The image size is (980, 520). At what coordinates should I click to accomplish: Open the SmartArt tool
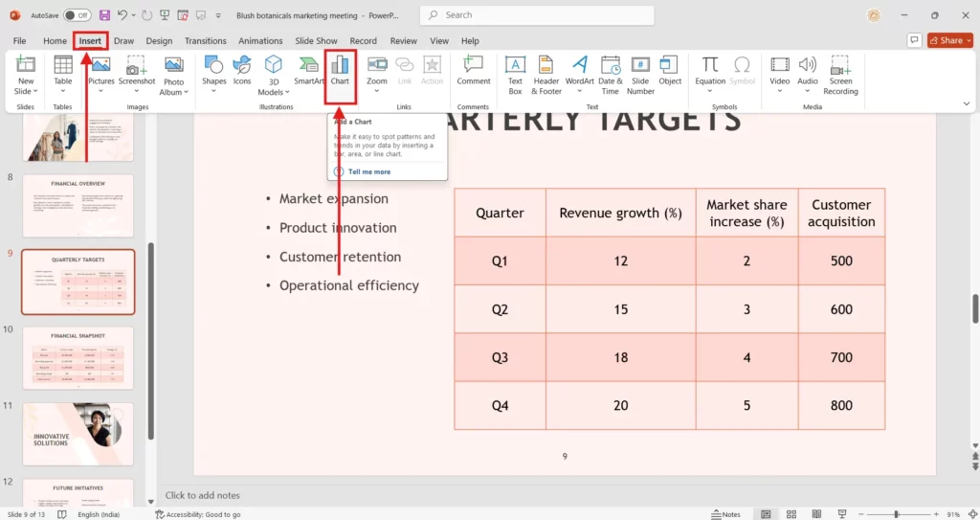tap(309, 71)
